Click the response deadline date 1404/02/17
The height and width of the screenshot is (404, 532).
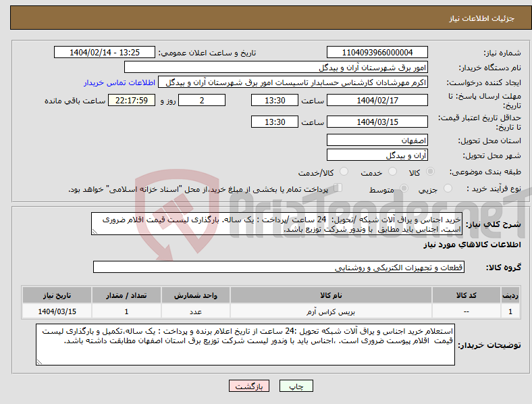377,100
